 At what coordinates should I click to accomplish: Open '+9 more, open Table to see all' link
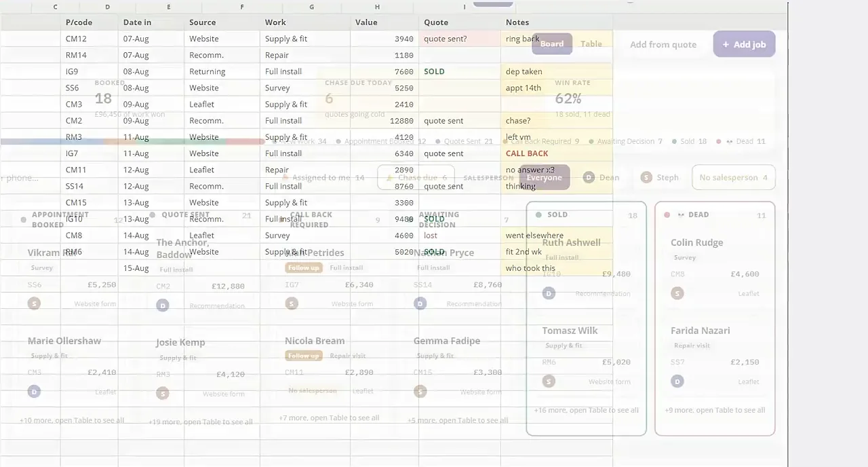[x=715, y=410]
